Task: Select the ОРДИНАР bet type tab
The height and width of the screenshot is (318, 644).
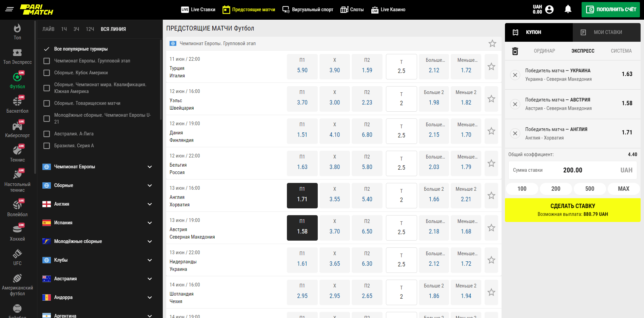Action: pyautogui.click(x=544, y=51)
